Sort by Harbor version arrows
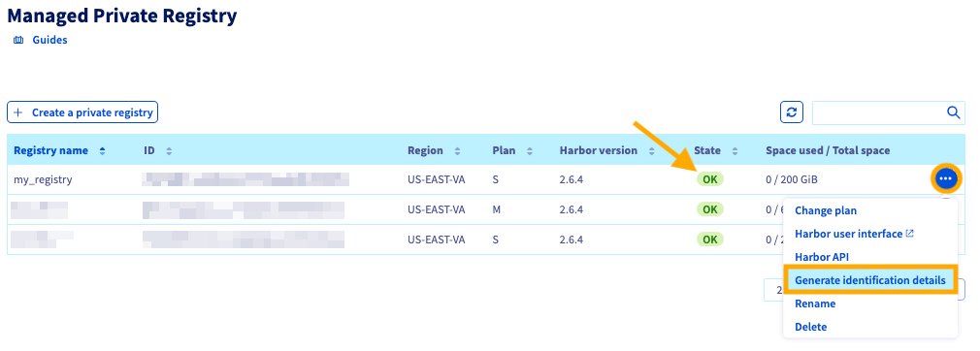The image size is (980, 351). [x=652, y=150]
